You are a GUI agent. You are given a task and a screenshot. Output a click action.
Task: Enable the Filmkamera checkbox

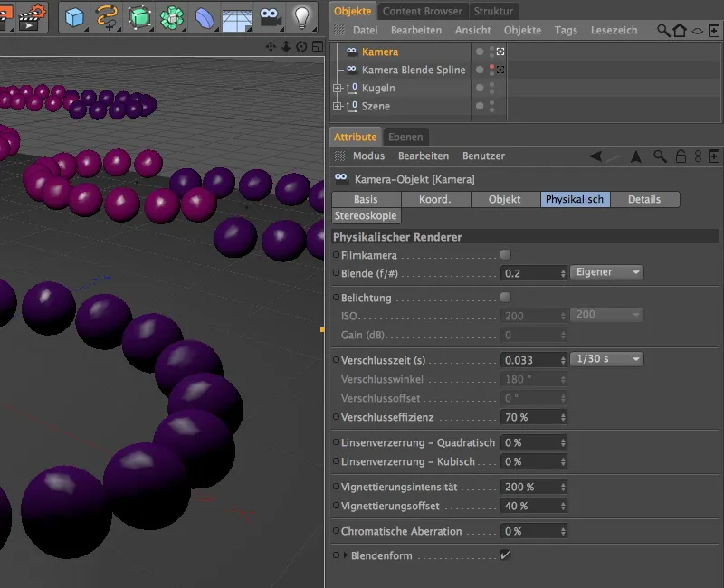click(506, 255)
